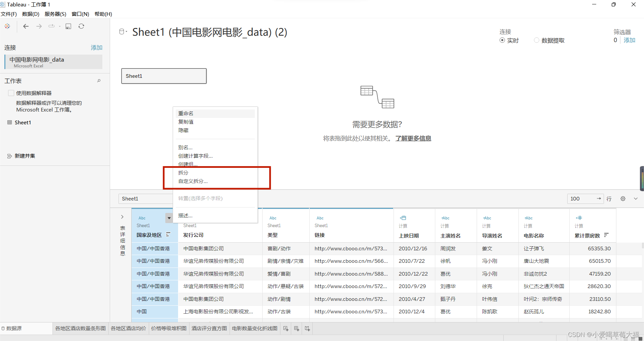Switch to the 电影数量变化折线图 tab

(x=255, y=329)
